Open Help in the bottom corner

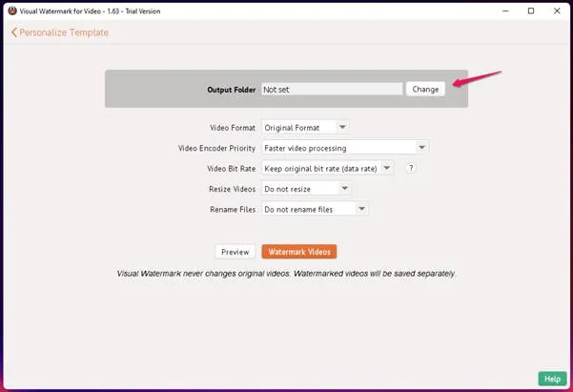pyautogui.click(x=552, y=379)
